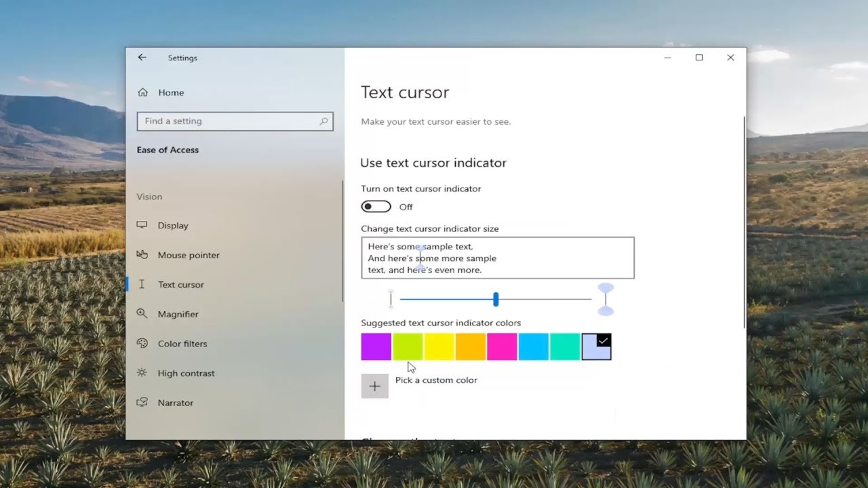Click the Find a setting search field
868x488 pixels.
tap(235, 121)
